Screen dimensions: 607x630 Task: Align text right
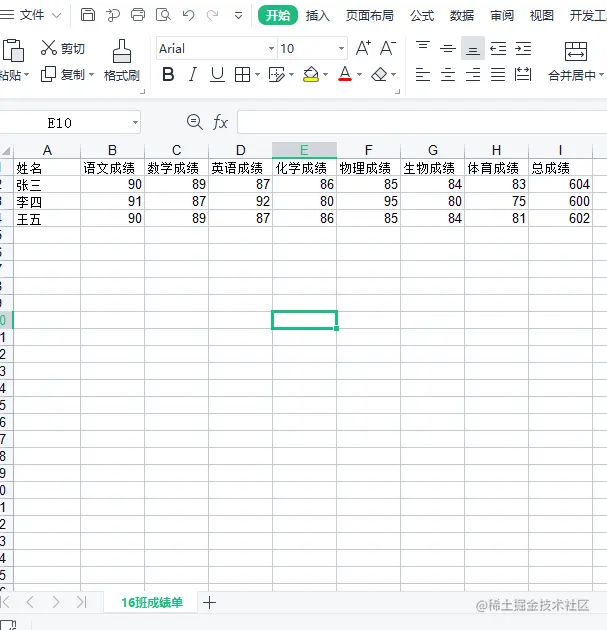click(x=473, y=74)
